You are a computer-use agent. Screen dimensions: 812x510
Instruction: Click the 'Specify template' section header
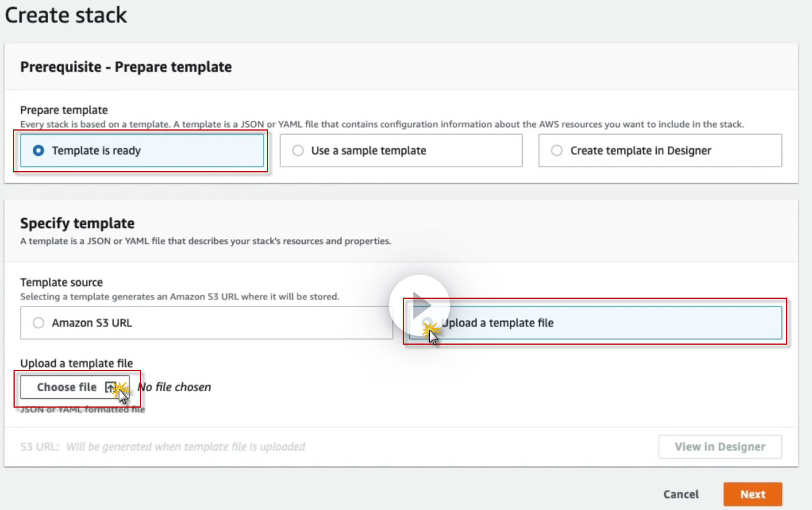[x=78, y=224]
